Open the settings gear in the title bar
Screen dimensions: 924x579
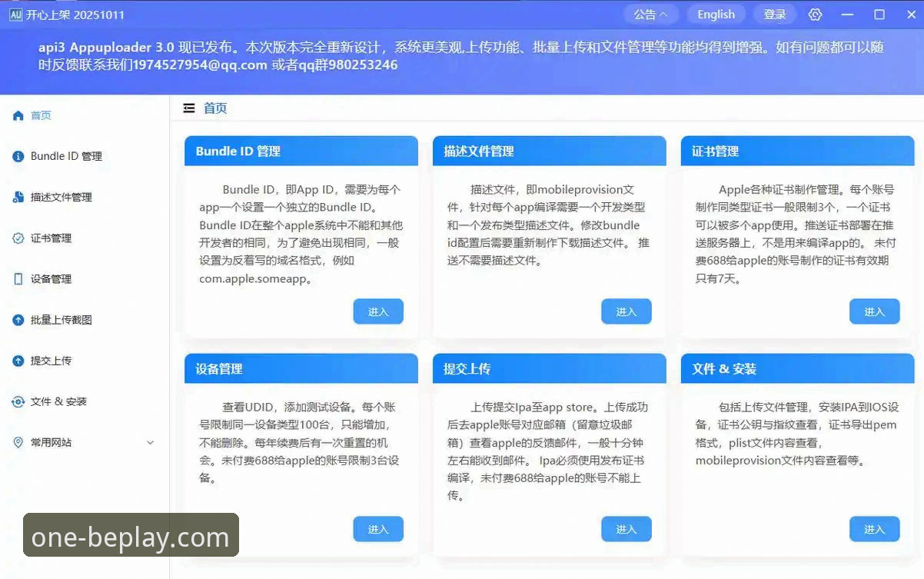tap(815, 14)
